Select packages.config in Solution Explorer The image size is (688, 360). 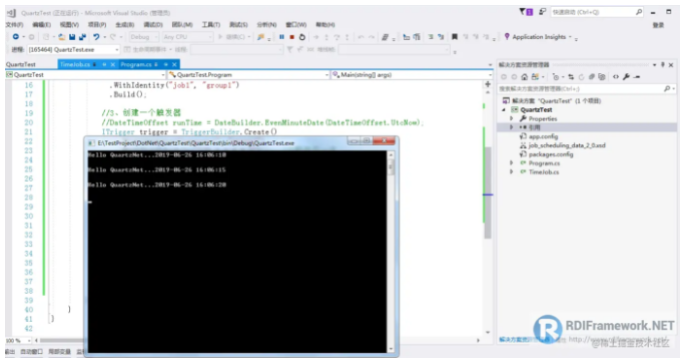tap(552, 154)
